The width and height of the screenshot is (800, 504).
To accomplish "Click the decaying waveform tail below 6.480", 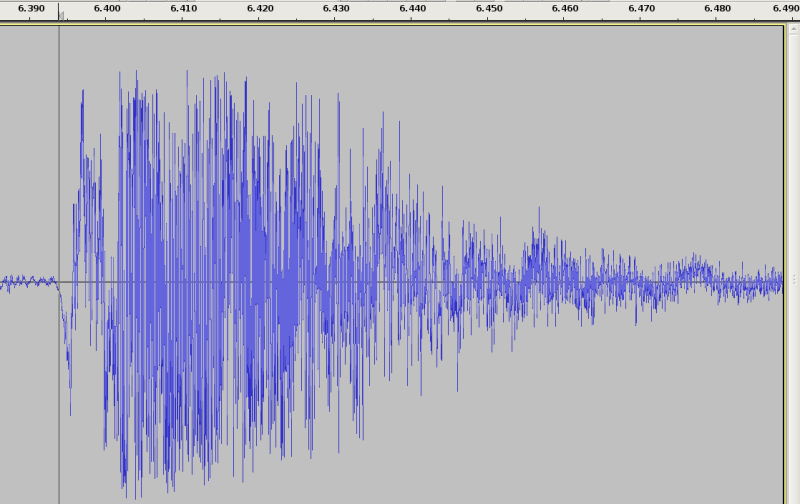I will (700, 275).
